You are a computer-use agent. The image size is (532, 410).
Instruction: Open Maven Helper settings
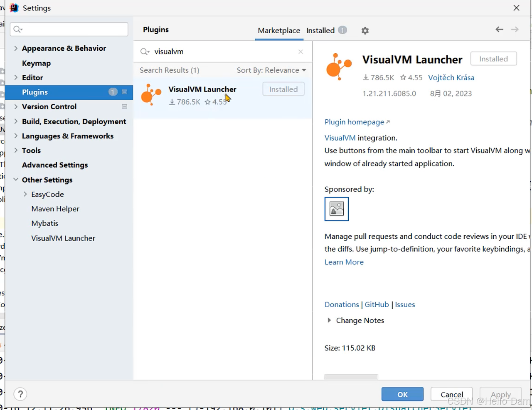point(55,209)
